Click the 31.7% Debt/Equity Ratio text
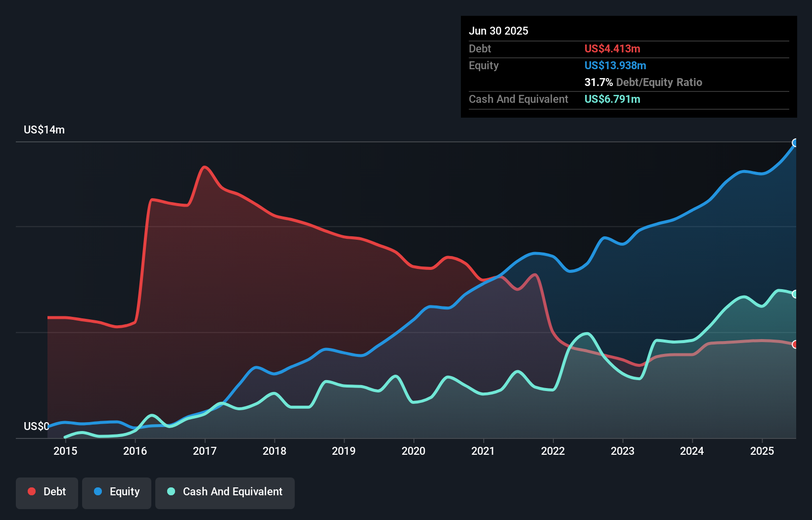Image resolution: width=812 pixels, height=520 pixels. tap(643, 82)
